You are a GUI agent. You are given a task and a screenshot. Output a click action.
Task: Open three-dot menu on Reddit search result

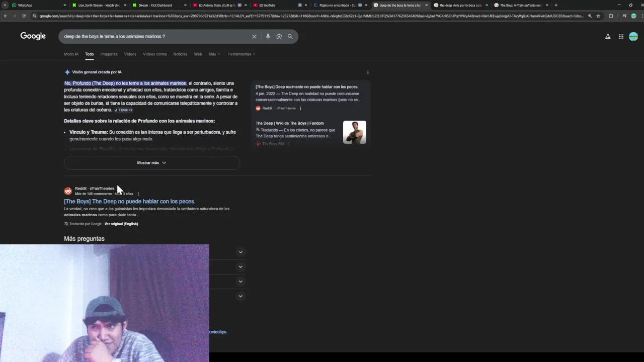[138, 194]
